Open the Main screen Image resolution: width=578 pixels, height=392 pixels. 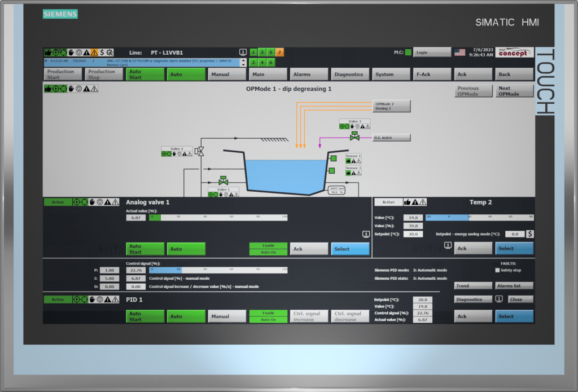[x=268, y=74]
